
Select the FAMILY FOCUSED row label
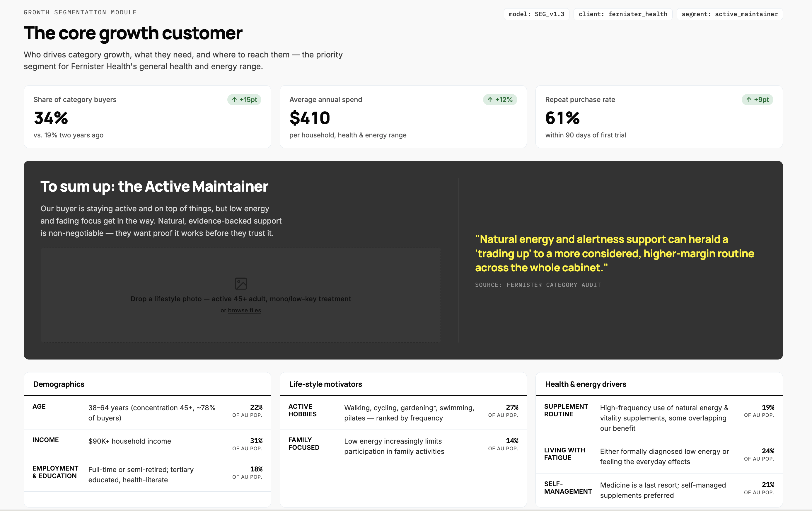(x=304, y=444)
